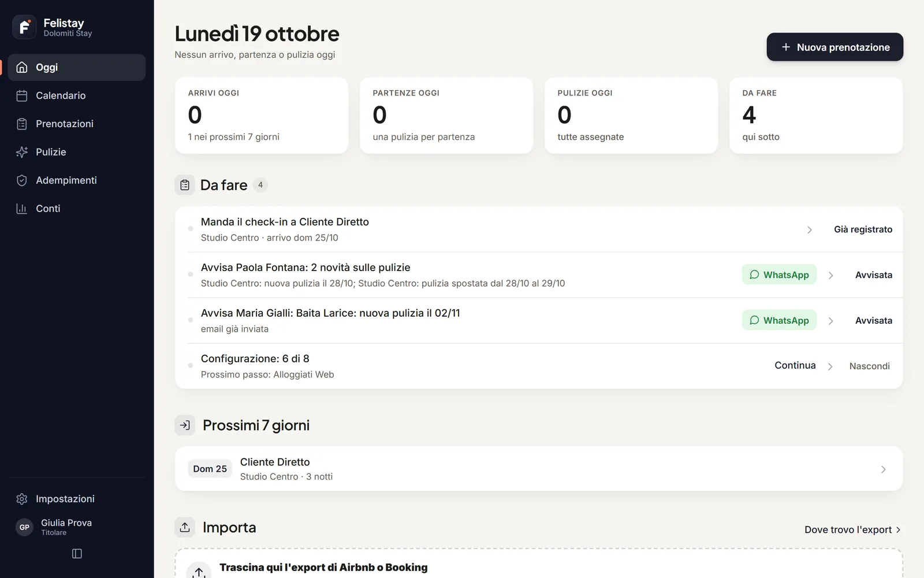The height and width of the screenshot is (578, 924).
Task: Expand the Paola Fontana task chevron
Action: pos(831,276)
